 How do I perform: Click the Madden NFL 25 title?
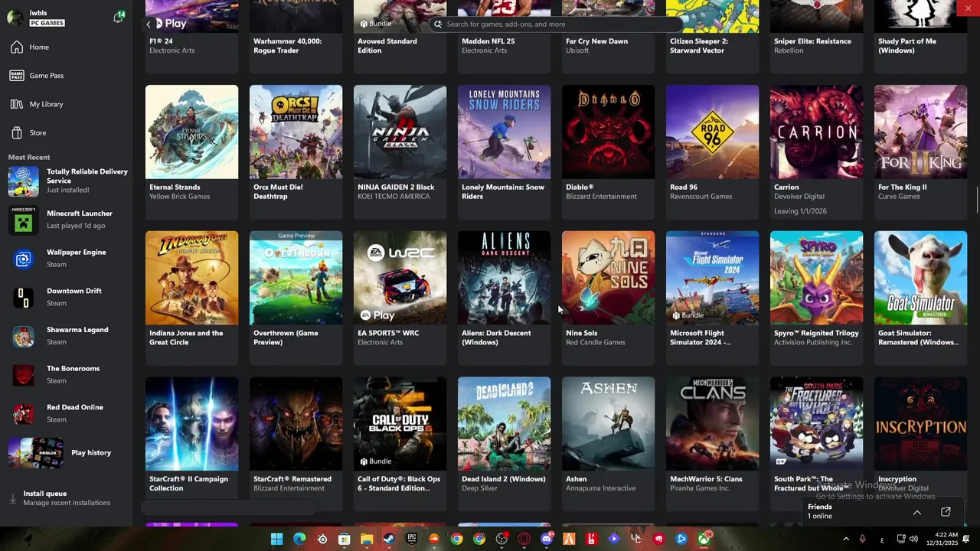tap(488, 41)
